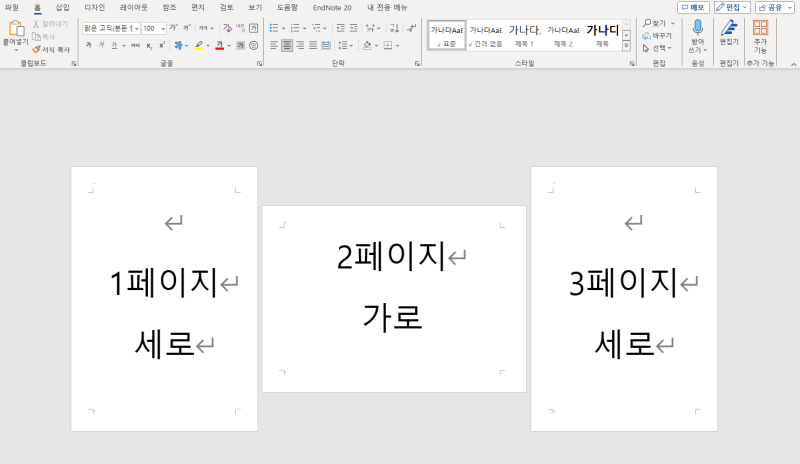Click the Paste (붙여넣기) clipboard icon
Screen dimensions: 800x464
point(16,29)
